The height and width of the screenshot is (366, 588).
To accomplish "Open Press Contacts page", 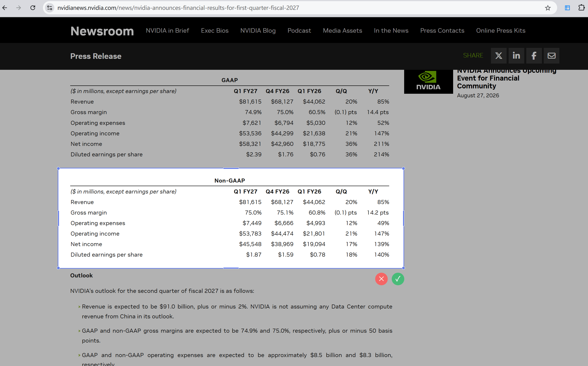I will tap(442, 30).
